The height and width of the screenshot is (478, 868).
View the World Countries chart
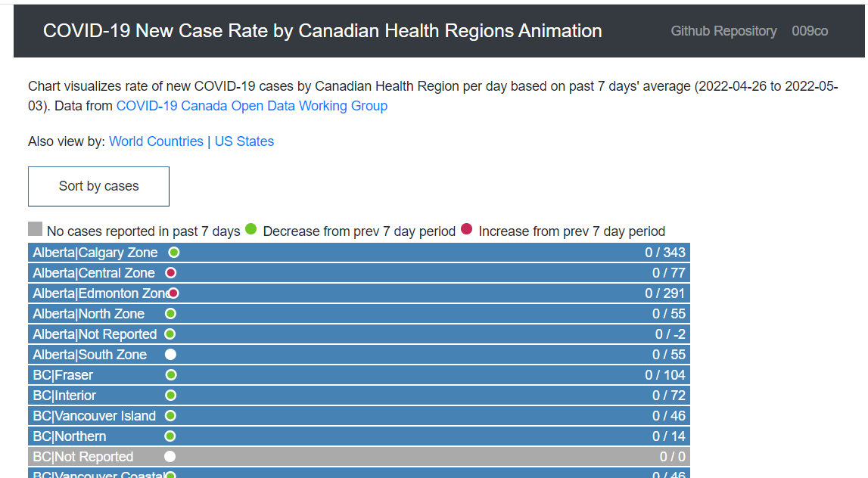click(x=156, y=141)
